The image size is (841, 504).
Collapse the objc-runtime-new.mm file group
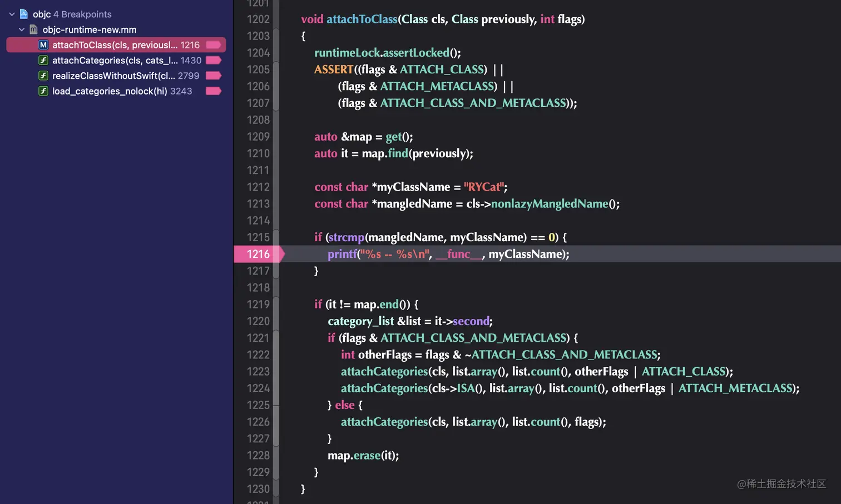pos(22,29)
